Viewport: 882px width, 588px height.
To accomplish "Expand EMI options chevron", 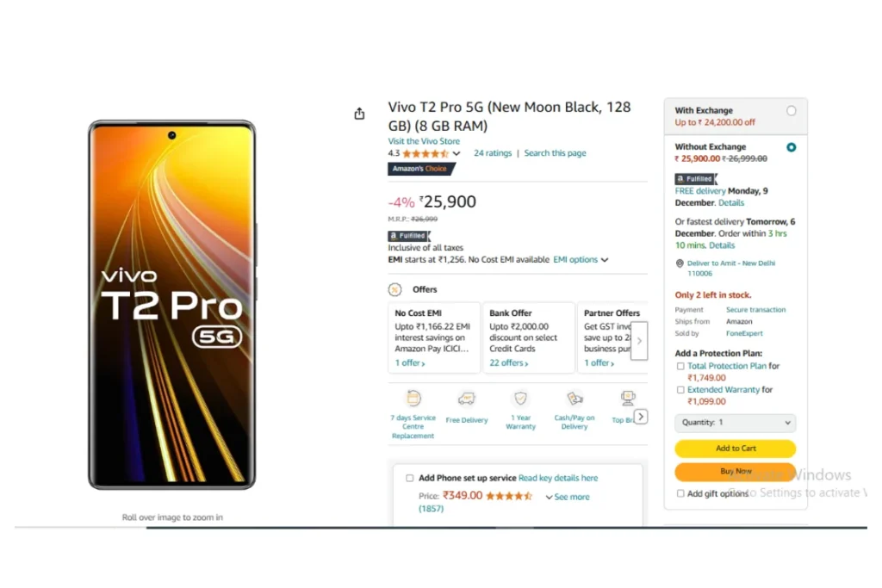I will (x=605, y=260).
